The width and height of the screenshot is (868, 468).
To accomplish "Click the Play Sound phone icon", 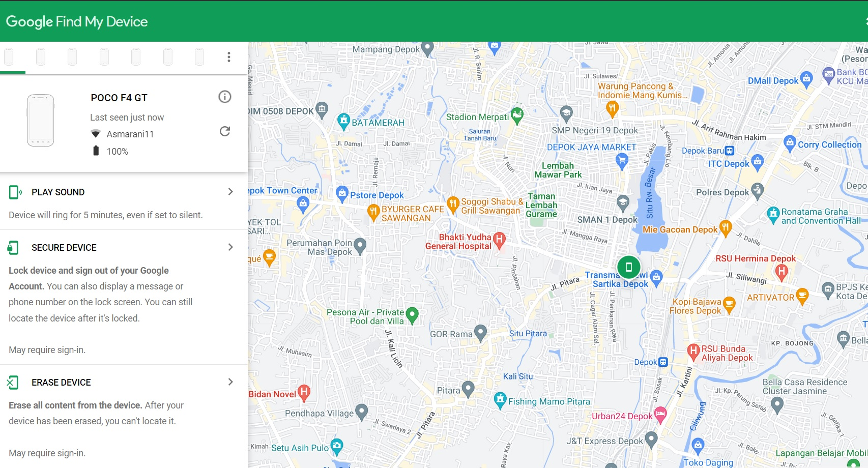I will point(15,192).
